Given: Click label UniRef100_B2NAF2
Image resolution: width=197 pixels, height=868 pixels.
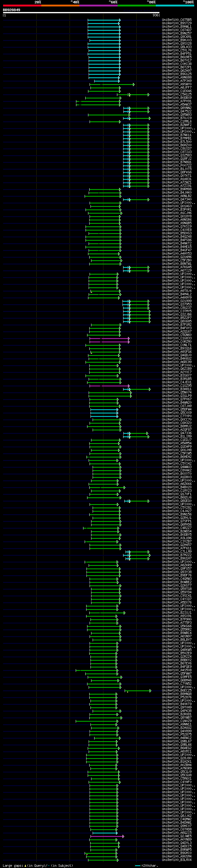Looking at the screenshot, I should pyautogui.click(x=177, y=125).
